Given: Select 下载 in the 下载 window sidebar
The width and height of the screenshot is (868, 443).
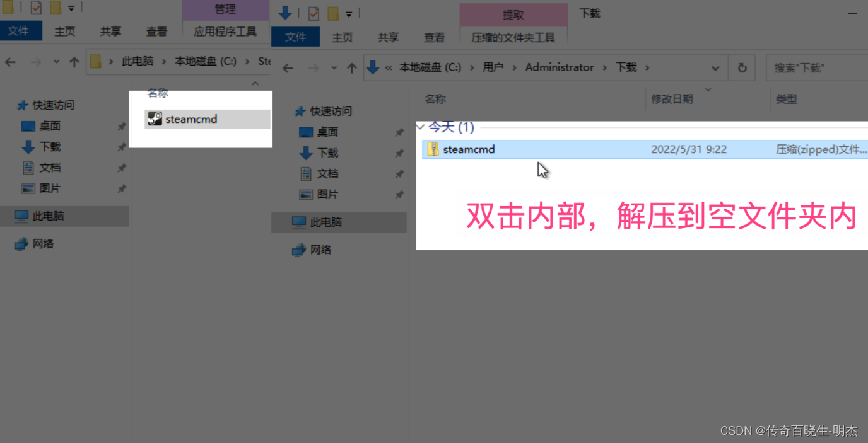Looking at the screenshot, I should [x=328, y=153].
